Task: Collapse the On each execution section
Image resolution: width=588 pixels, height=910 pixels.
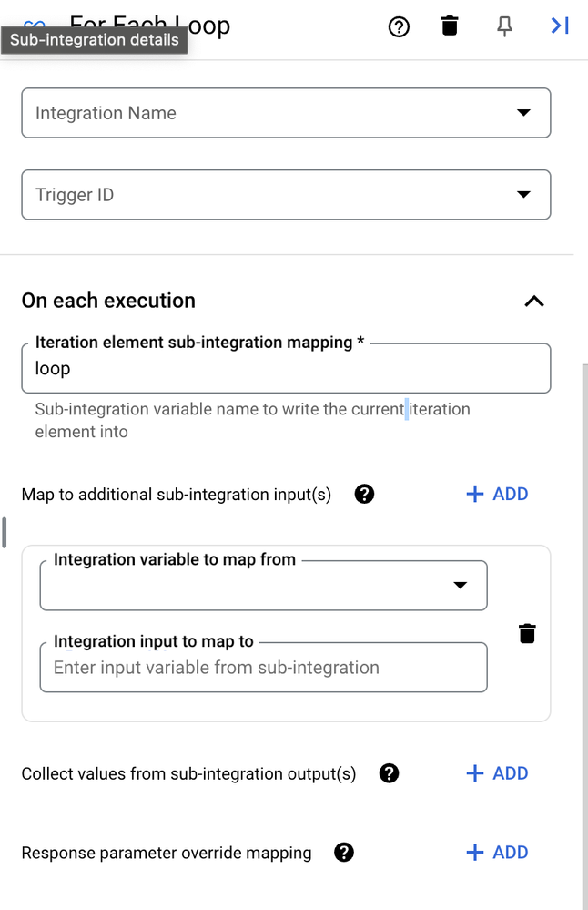Action: click(534, 302)
